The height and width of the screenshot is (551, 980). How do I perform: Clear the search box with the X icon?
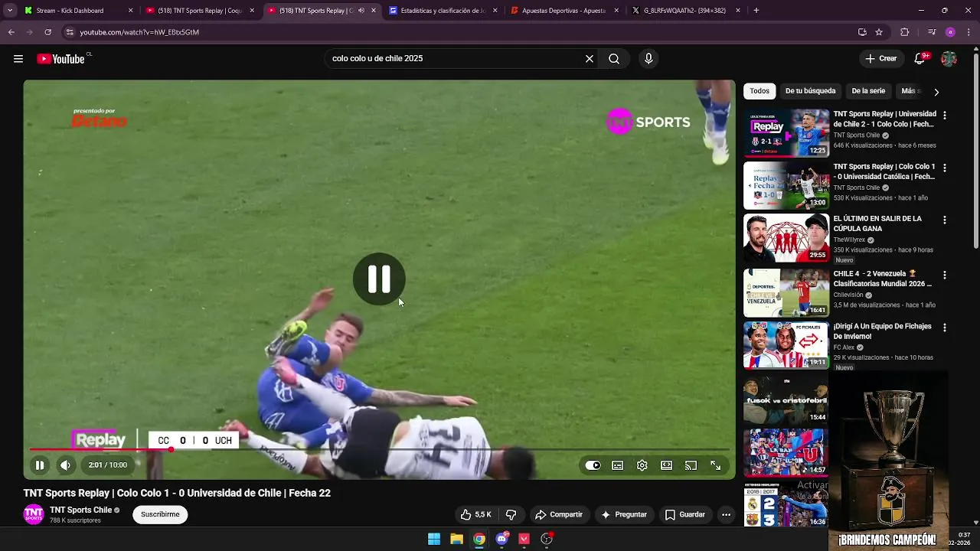click(x=590, y=59)
